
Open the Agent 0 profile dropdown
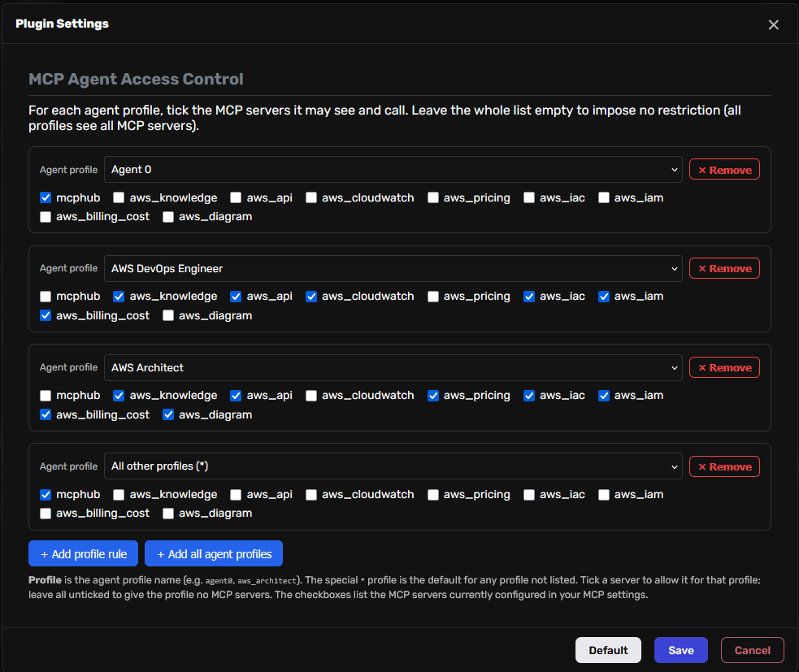click(393, 170)
